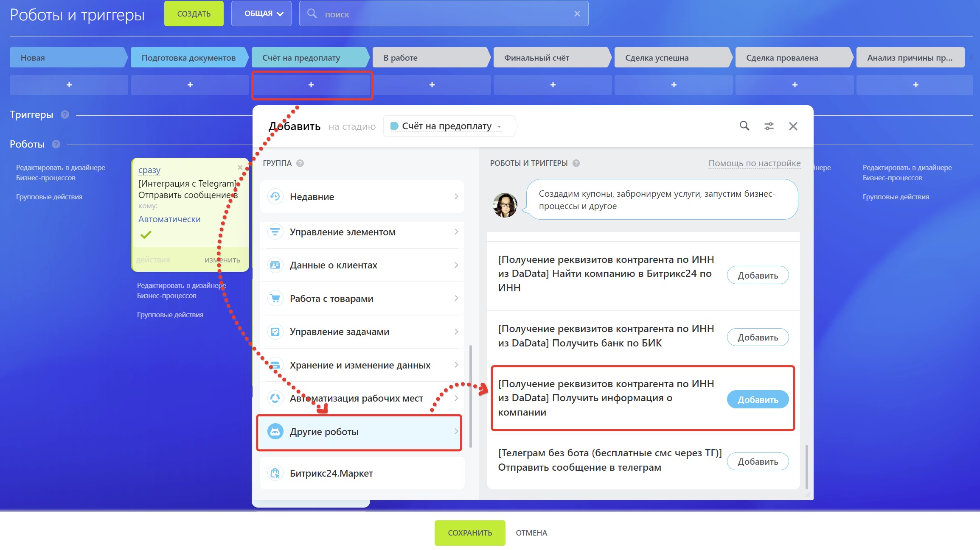Open the ОБЩАЯ dropdown

[x=261, y=14]
